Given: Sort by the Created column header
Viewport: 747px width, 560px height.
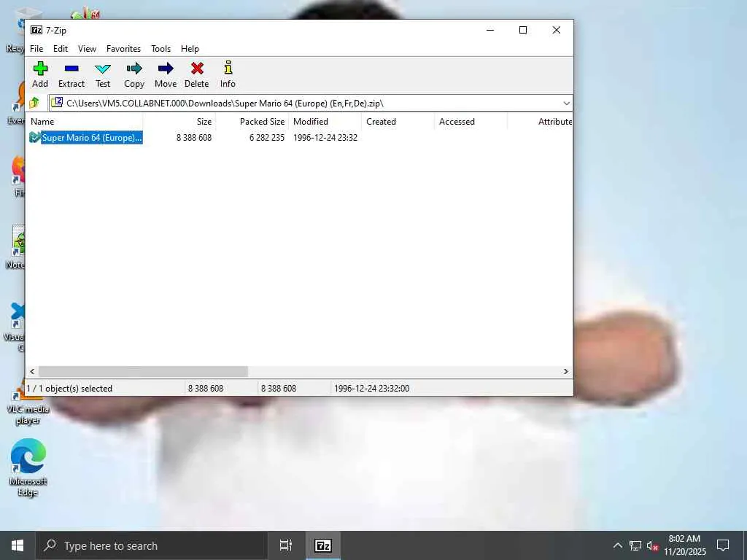Looking at the screenshot, I should point(398,122).
